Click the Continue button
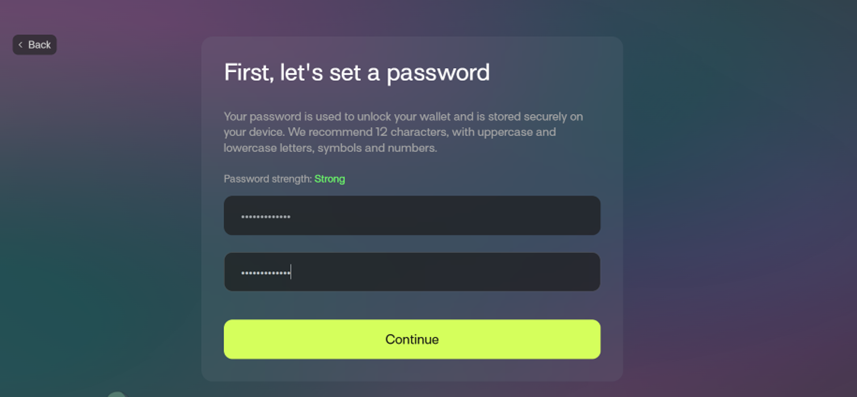The height and width of the screenshot is (397, 857). 412,339
